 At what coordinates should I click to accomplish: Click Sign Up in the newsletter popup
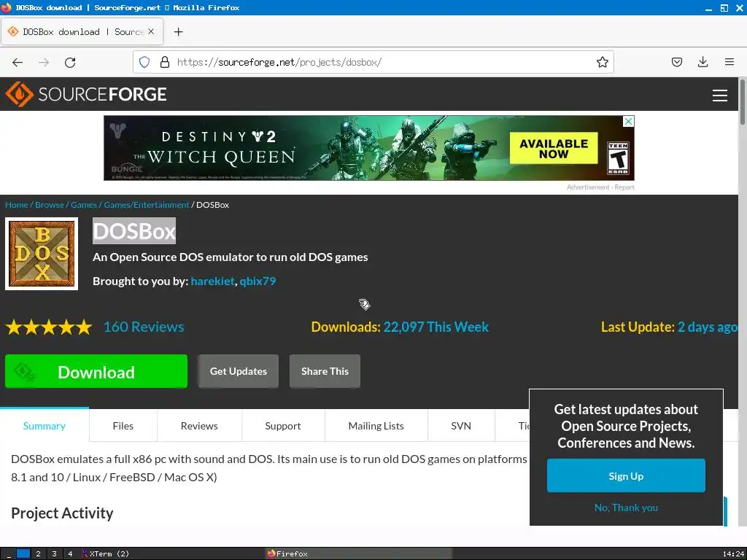pyautogui.click(x=626, y=475)
